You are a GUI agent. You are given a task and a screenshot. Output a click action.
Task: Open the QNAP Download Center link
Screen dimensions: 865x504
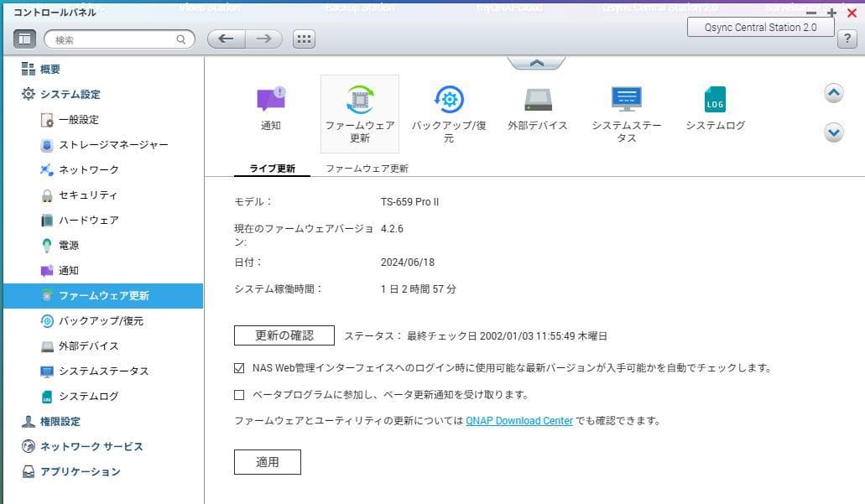[x=519, y=421]
